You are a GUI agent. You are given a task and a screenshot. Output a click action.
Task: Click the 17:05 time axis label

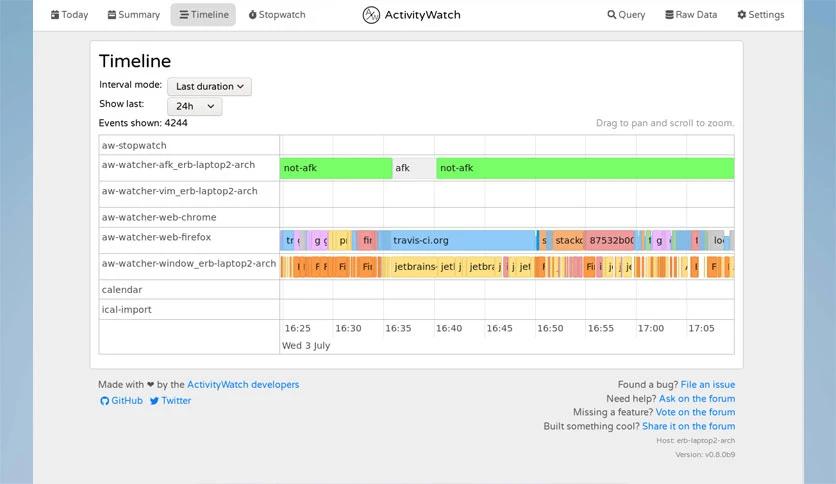tap(701, 328)
